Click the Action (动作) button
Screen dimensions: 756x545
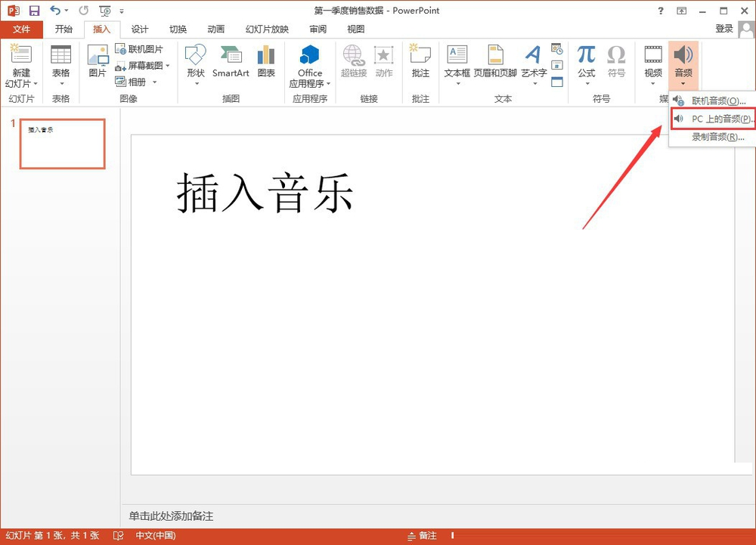tap(384, 61)
